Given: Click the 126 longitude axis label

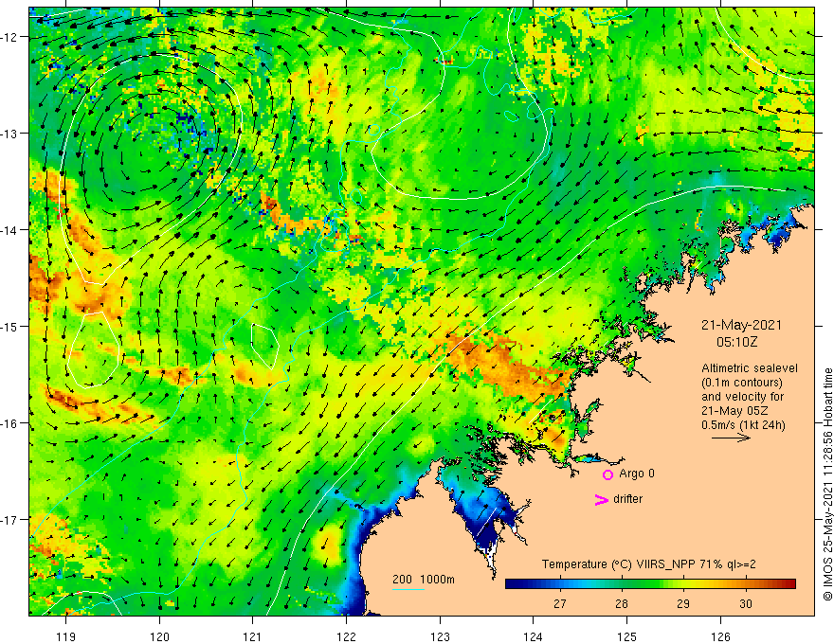Looking at the screenshot, I should [720, 636].
